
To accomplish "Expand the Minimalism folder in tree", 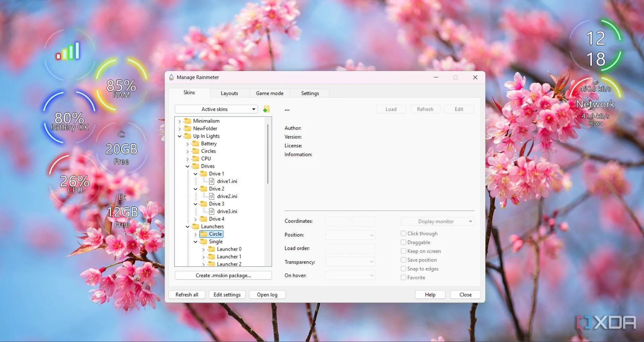I will (180, 121).
